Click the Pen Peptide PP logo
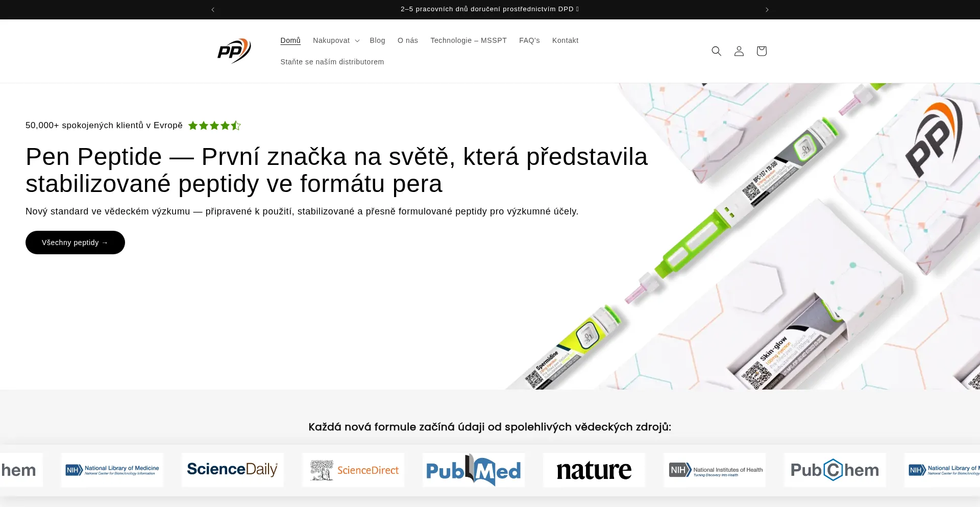Image resolution: width=980 pixels, height=507 pixels. [234, 51]
